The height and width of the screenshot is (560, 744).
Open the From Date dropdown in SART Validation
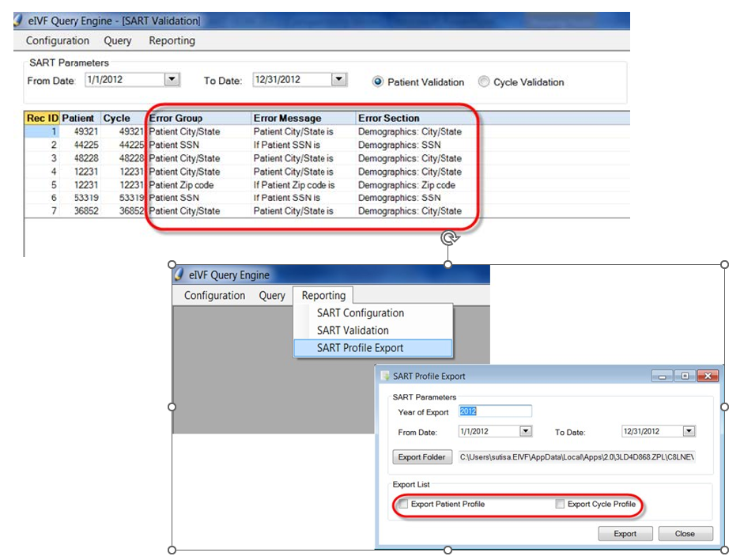click(172, 79)
